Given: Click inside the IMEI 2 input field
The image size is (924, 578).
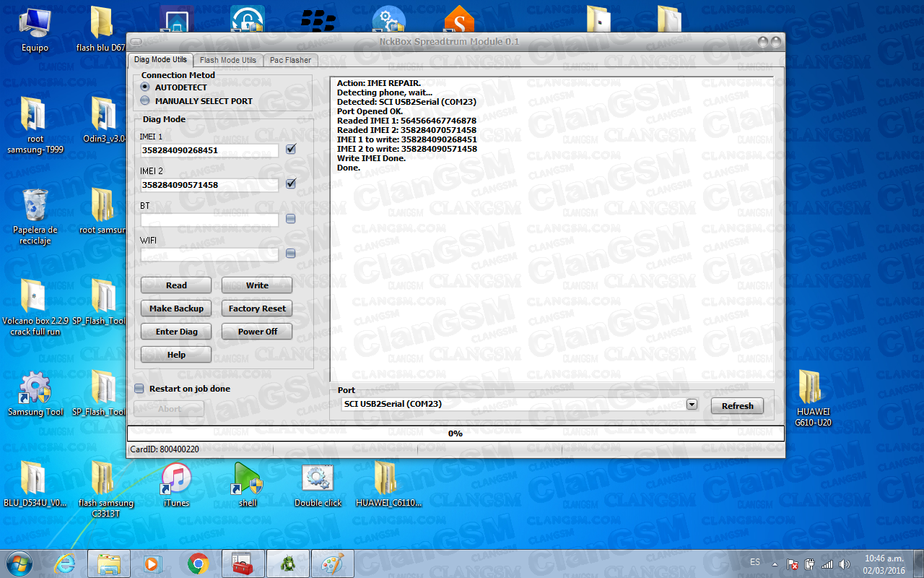Looking at the screenshot, I should [x=209, y=184].
